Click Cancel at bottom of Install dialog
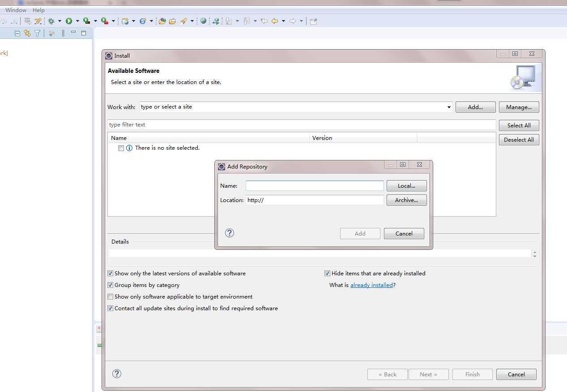567x392 pixels. (x=516, y=375)
